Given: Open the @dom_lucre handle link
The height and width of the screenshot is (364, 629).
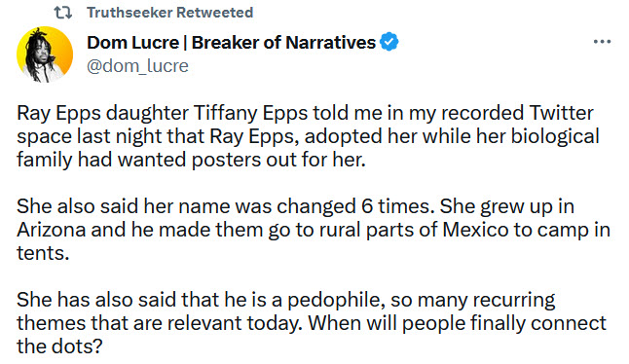Looking at the screenshot, I should pos(137,66).
